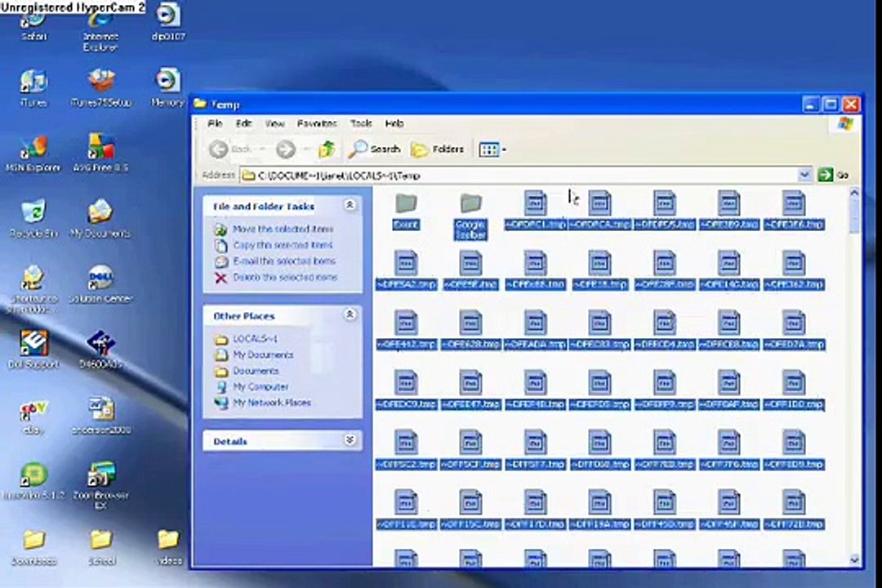This screenshot has height=588, width=882.
Task: Select the ~DFF17D.tmp file
Action: click(x=535, y=510)
